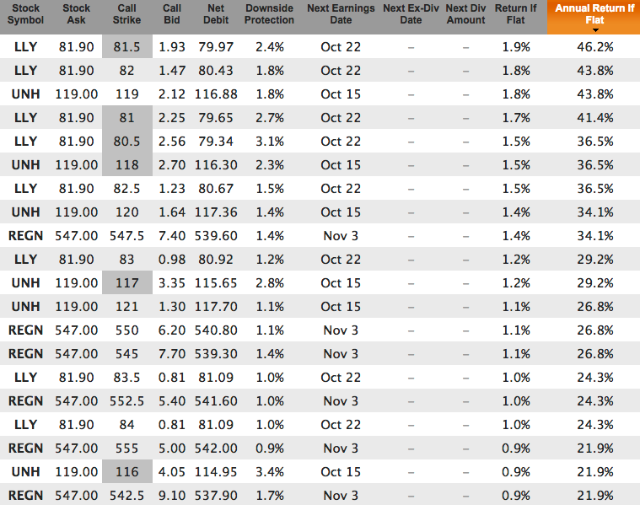Select the 2.4% downside protection value
Screen dimensions: 640x505
(x=269, y=47)
